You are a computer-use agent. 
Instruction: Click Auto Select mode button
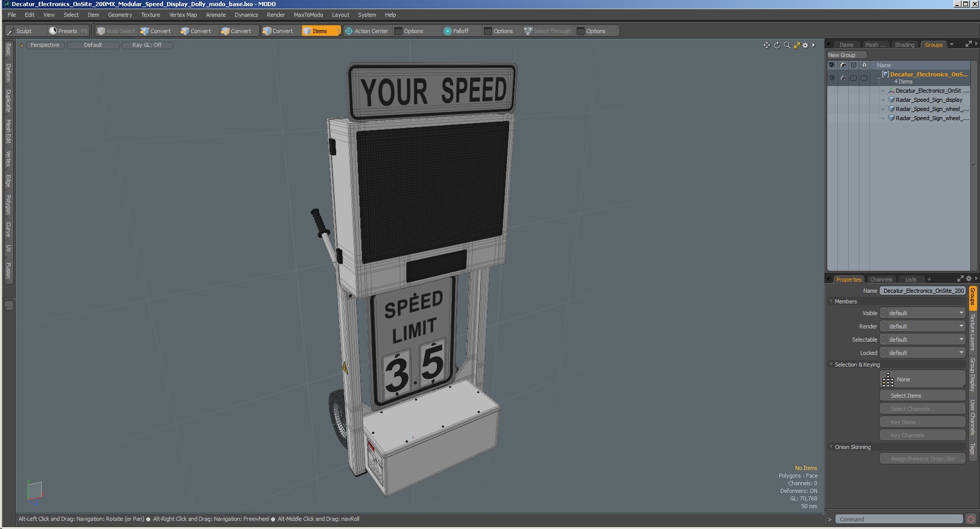tap(116, 31)
